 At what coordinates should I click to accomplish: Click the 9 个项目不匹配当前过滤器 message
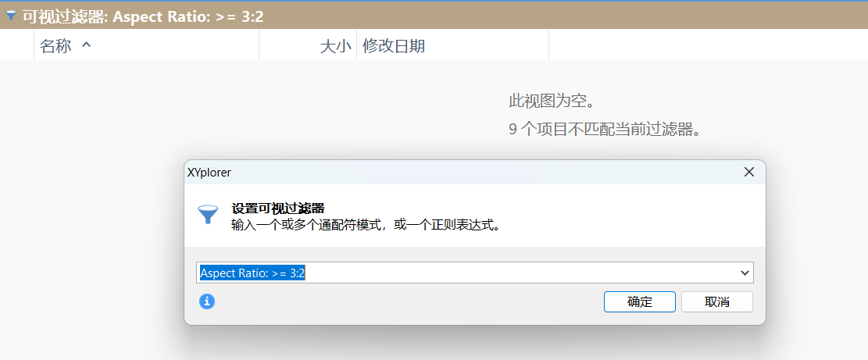605,130
